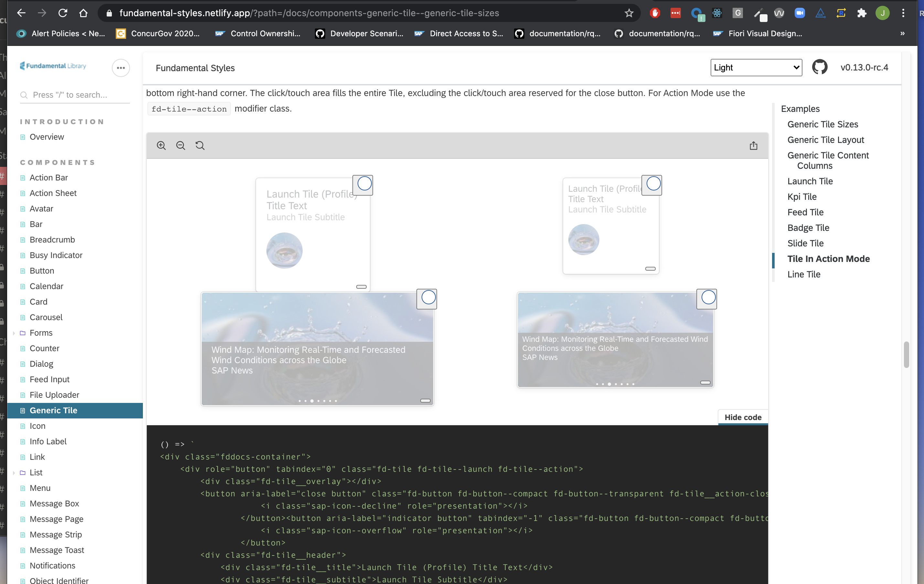Open canvas in new tab icon
This screenshot has width=924, height=584.
[x=753, y=146]
